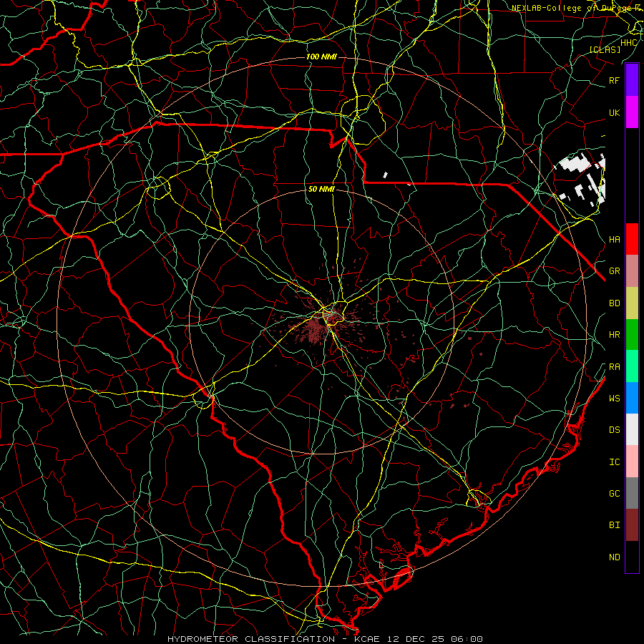Click the UK legend label
The height and width of the screenshot is (644, 644).
(x=614, y=112)
